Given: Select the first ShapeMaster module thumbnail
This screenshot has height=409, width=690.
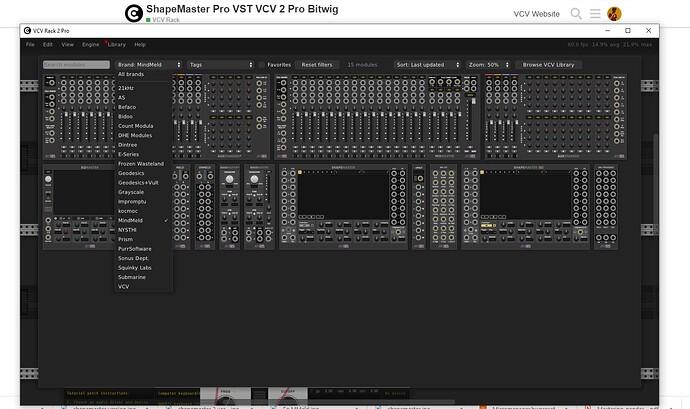Looking at the screenshot, I should (343, 207).
